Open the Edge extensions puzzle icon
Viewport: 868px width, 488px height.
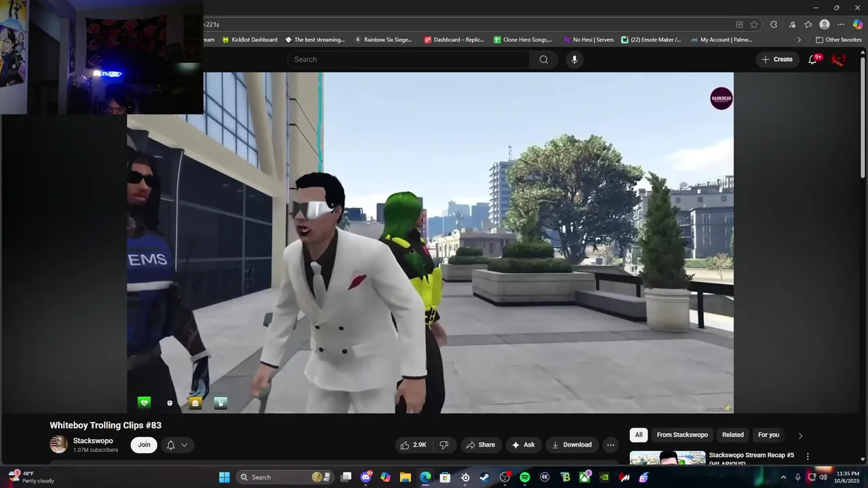coord(774,24)
